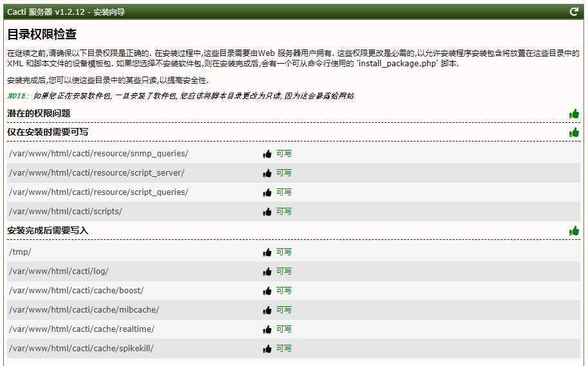588x366 pixels.
Task: Expand the 潜在的权限问题 section header
Action: coord(293,113)
